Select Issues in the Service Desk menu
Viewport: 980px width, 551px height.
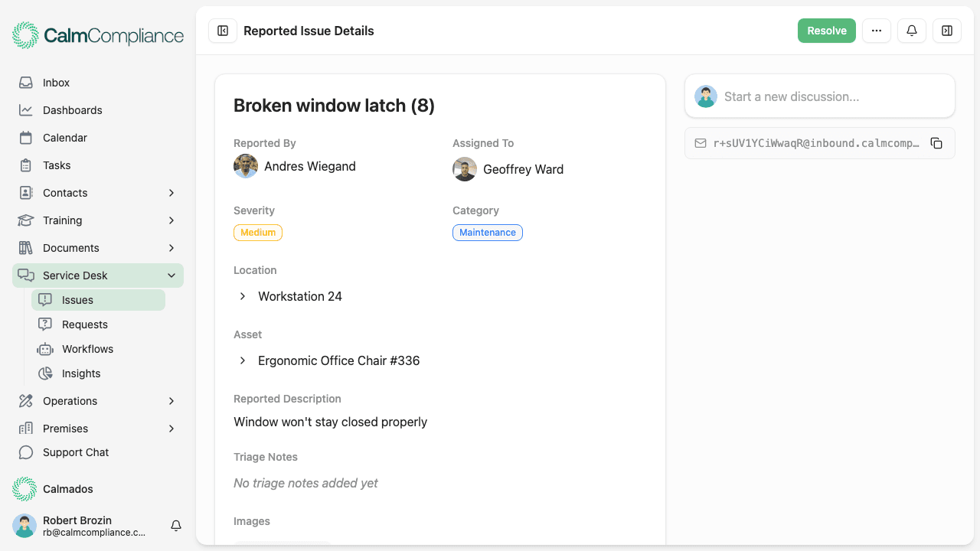click(78, 299)
